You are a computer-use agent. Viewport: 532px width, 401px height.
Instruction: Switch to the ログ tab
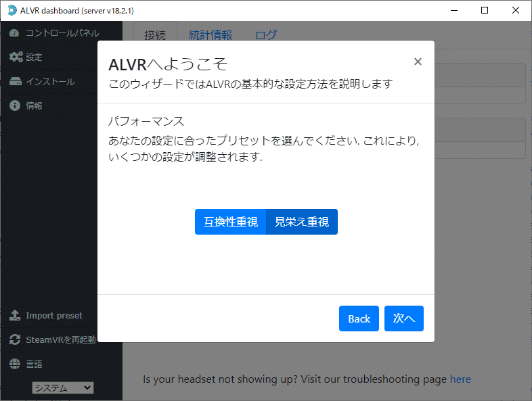click(x=266, y=35)
